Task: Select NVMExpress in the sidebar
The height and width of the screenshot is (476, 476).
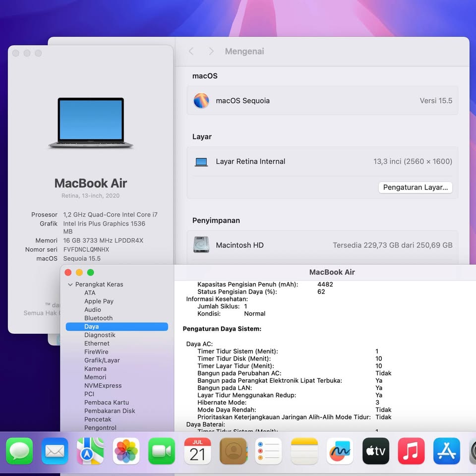Action: [x=103, y=386]
